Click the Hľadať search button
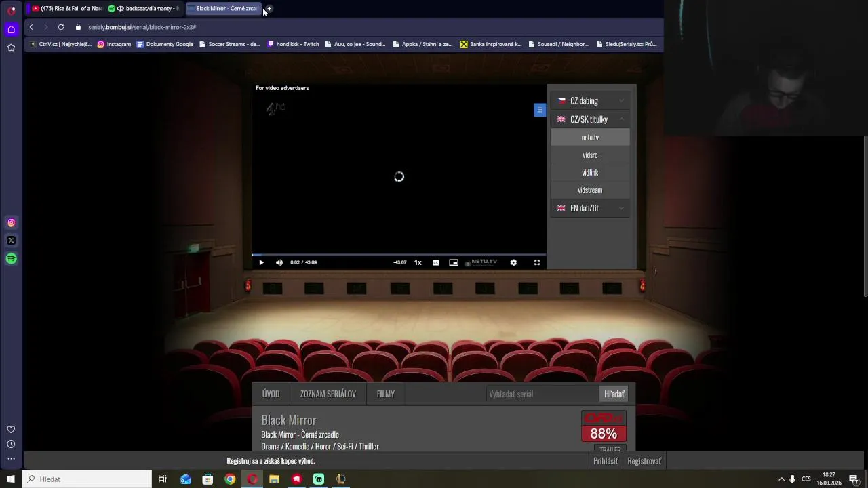 coord(614,394)
